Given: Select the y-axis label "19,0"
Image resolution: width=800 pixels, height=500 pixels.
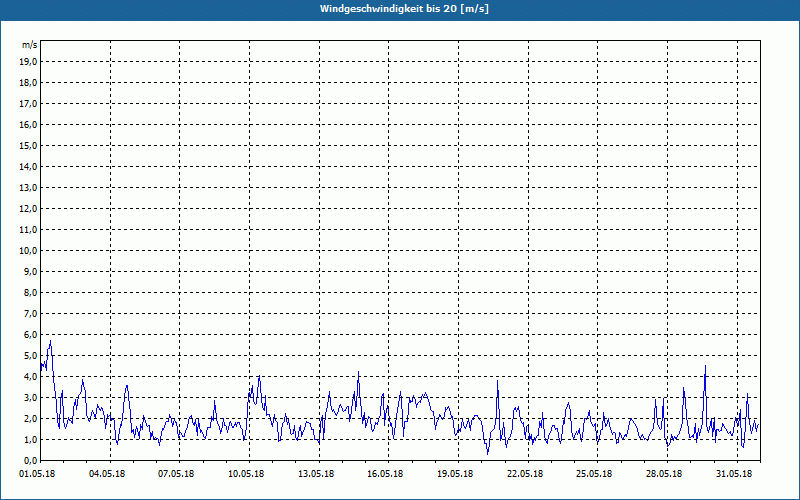Looking at the screenshot, I should [28, 62].
